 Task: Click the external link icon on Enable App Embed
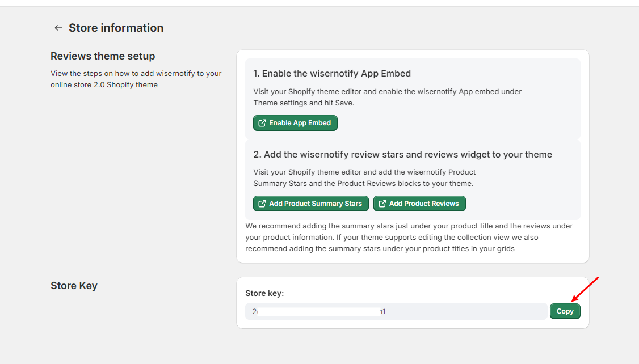(262, 123)
